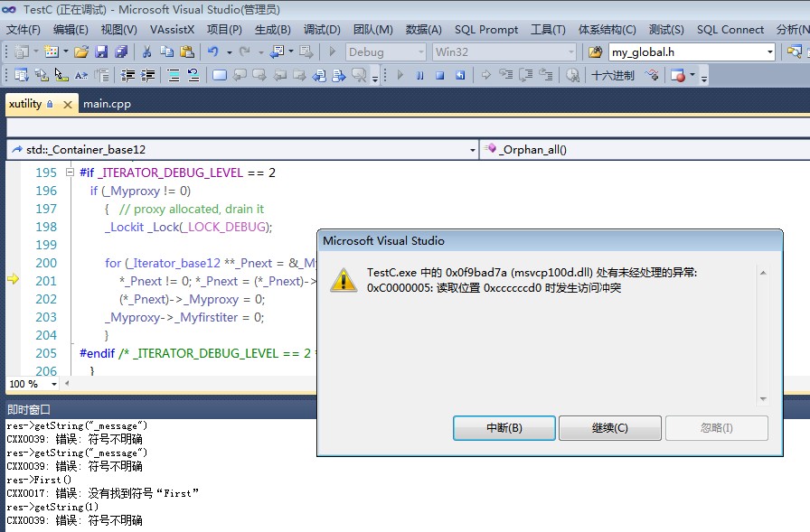Expand the std::_Container_base12 scope dropdown
The height and width of the screenshot is (532, 810).
pos(472,150)
